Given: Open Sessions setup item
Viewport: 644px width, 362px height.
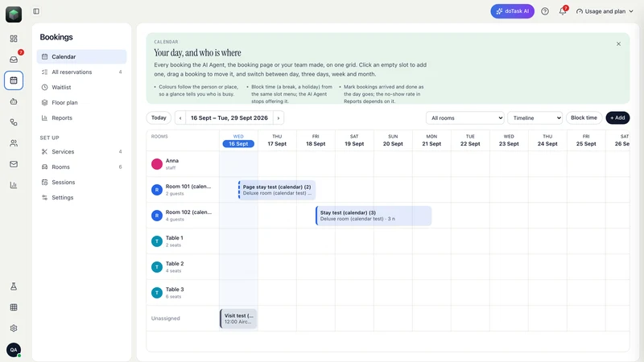Looking at the screenshot, I should pos(81,183).
